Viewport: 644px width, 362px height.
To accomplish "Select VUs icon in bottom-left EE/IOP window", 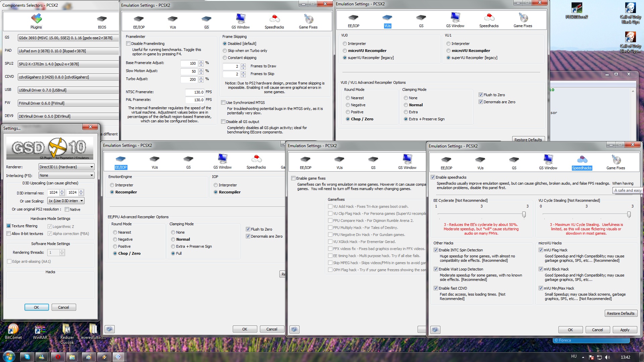I will click(155, 162).
